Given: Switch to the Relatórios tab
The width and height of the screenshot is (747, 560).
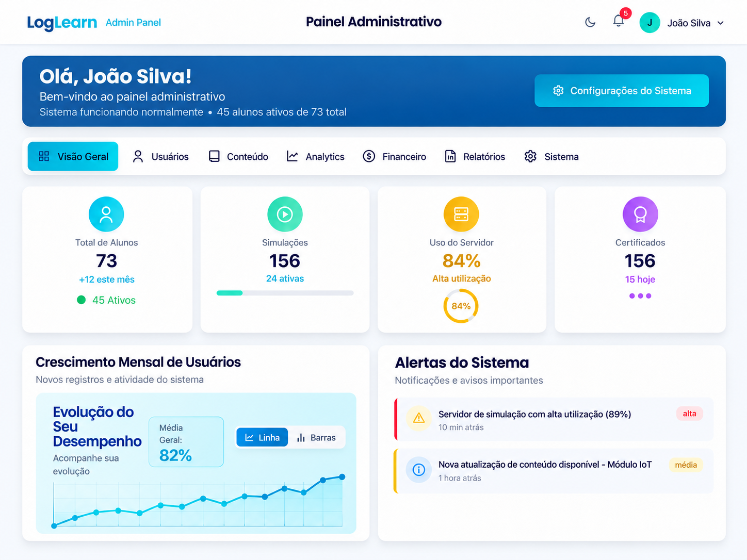Looking at the screenshot, I should pos(475,156).
